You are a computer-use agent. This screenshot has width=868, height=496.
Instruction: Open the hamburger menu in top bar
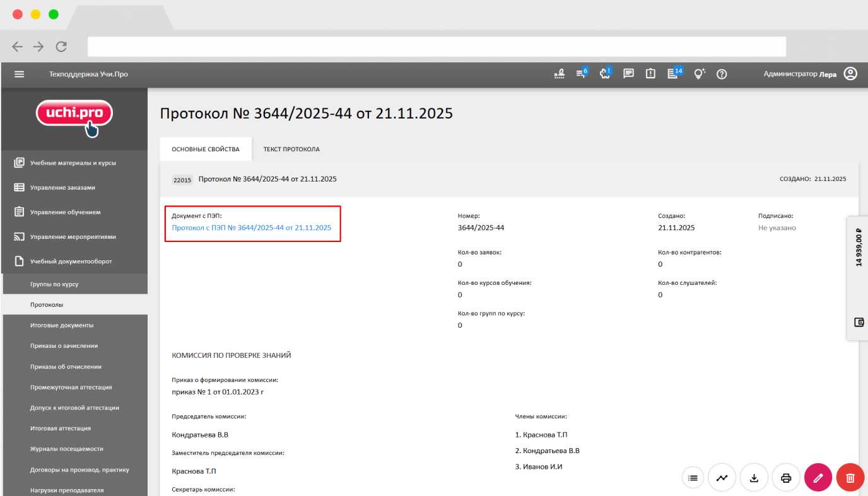(19, 74)
